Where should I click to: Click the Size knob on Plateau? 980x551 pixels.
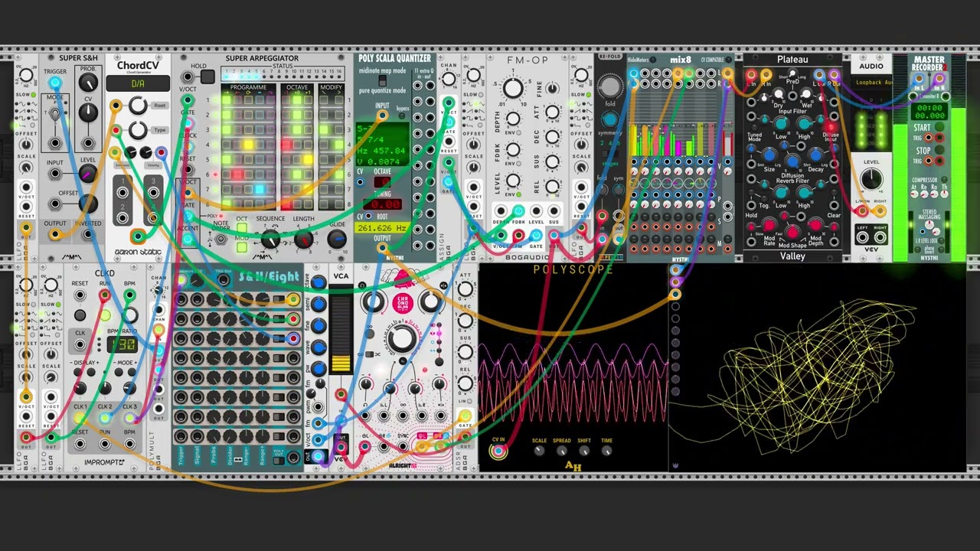click(x=769, y=155)
